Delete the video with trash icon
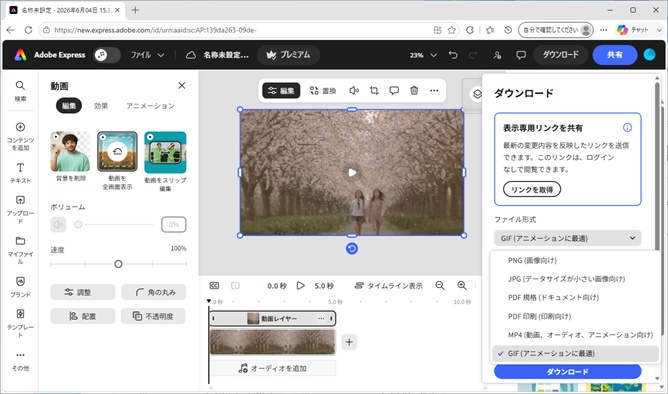 point(414,90)
